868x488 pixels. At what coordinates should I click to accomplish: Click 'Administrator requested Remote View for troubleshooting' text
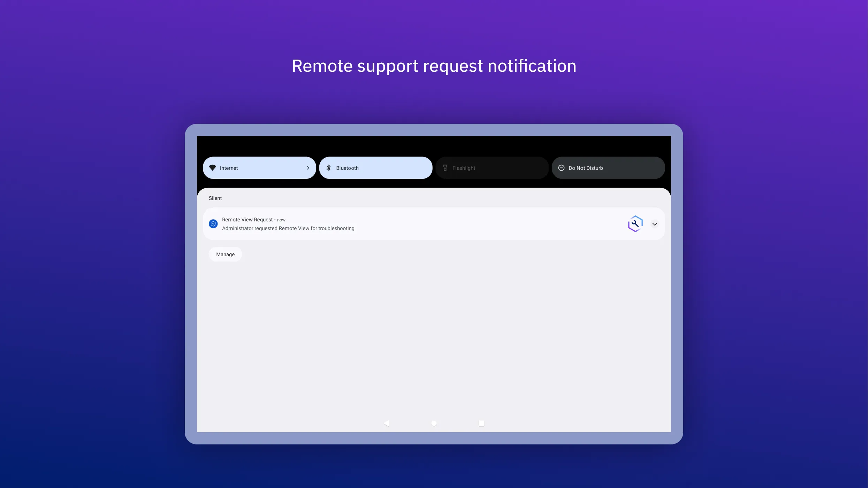pyautogui.click(x=288, y=228)
